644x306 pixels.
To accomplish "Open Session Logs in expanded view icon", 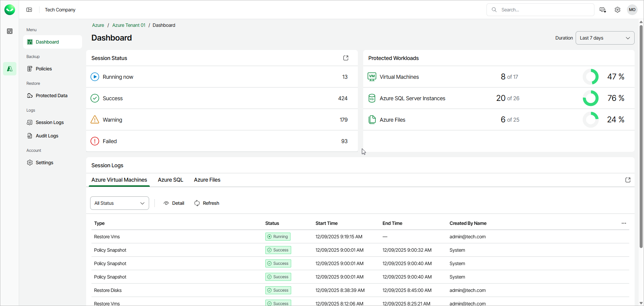I will (628, 180).
